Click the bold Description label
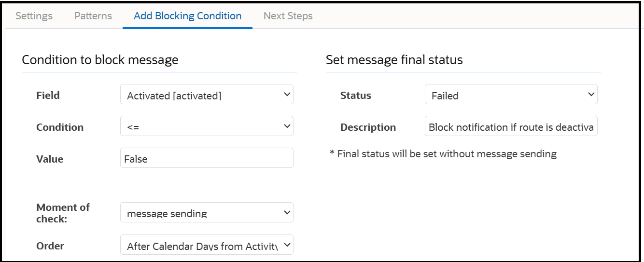Screen dimensions: 644x262 [368, 127]
